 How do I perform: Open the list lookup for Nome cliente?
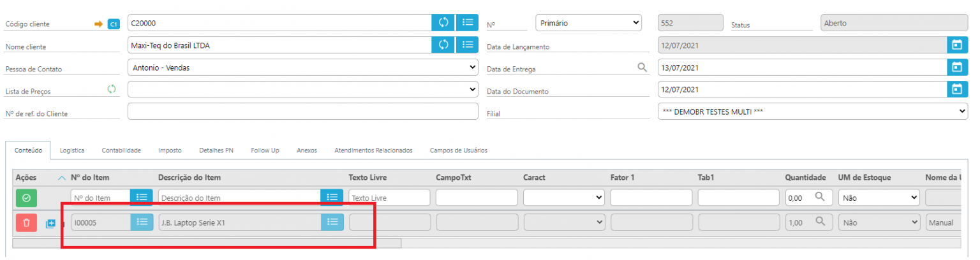coord(467,45)
